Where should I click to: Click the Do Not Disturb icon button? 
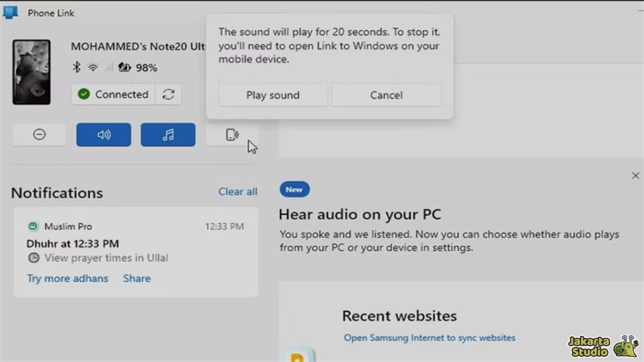point(39,134)
